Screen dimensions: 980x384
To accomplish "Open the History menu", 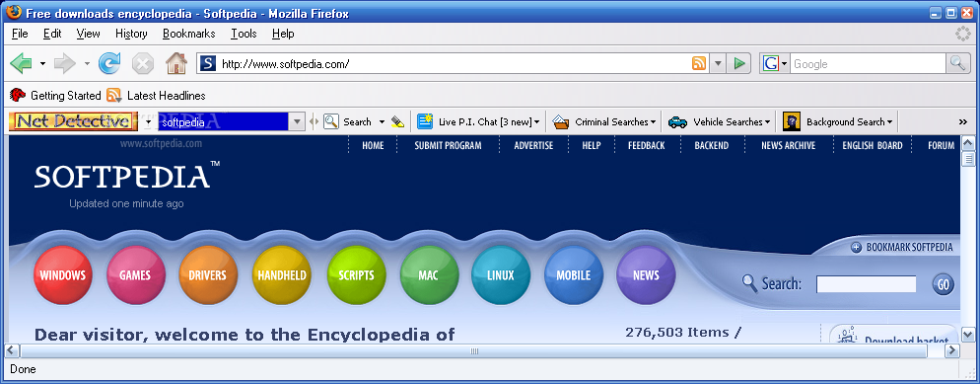I will pyautogui.click(x=131, y=34).
